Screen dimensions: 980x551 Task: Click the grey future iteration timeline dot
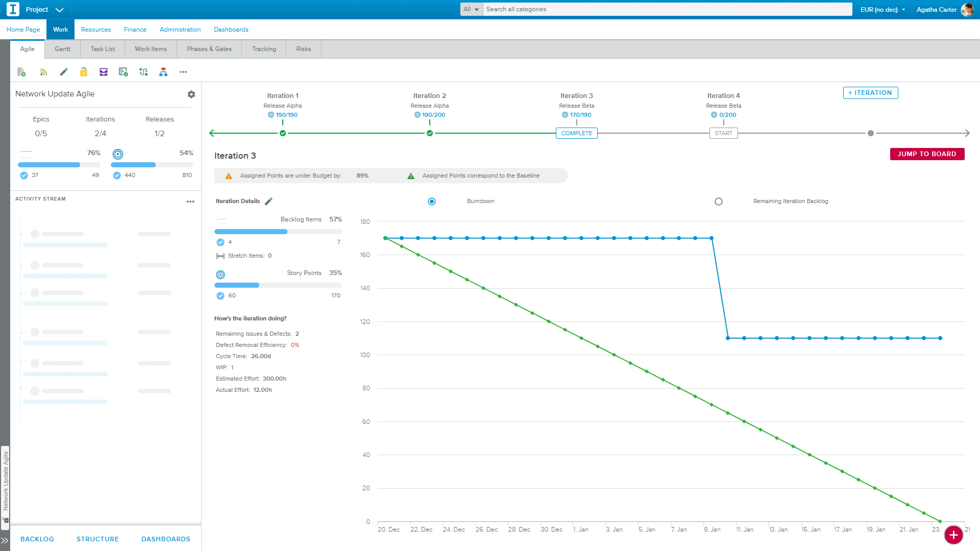[871, 134]
